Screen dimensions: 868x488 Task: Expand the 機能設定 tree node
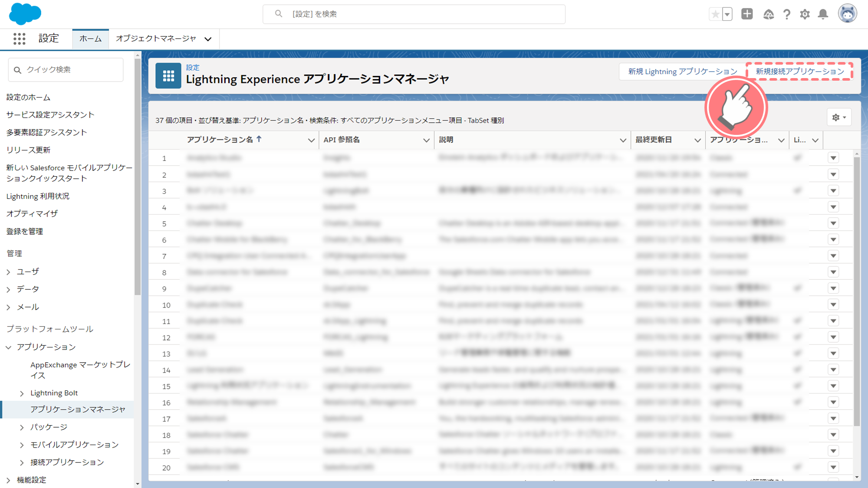[9, 480]
